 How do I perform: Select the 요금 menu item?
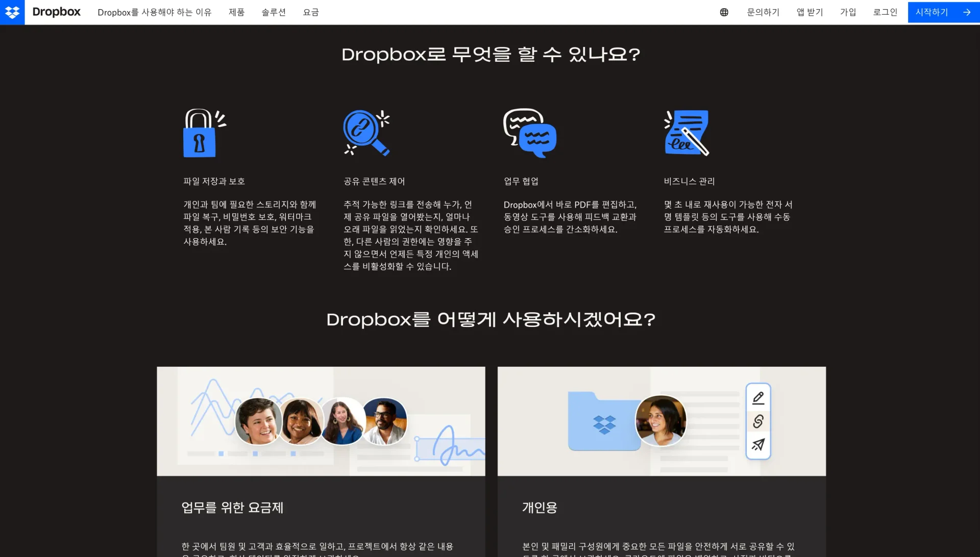311,12
